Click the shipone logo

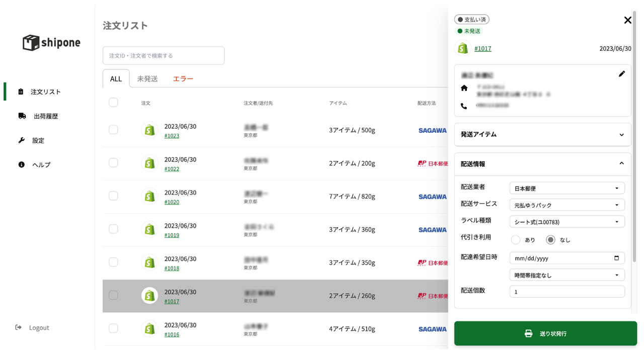(51, 42)
